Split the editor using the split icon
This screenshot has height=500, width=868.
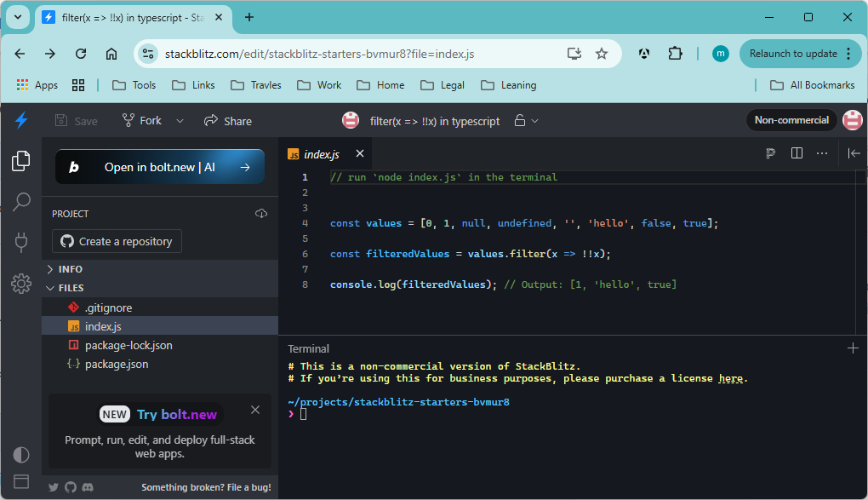pos(797,153)
